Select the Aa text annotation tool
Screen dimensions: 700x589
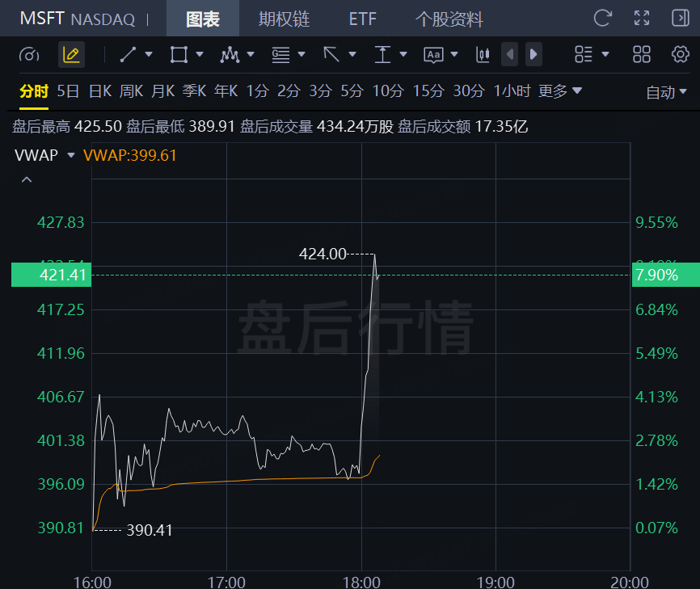(433, 55)
